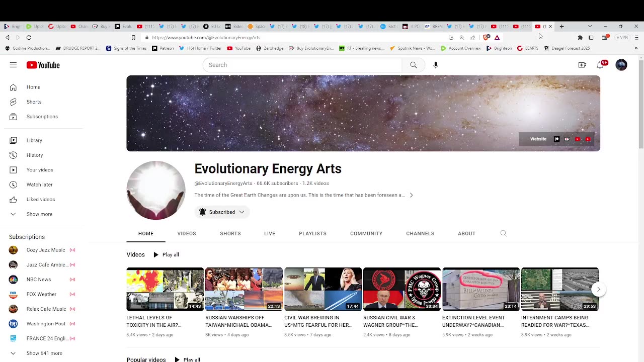Switch to the SHORTS tab
This screenshot has height=362, width=644.
(230, 234)
